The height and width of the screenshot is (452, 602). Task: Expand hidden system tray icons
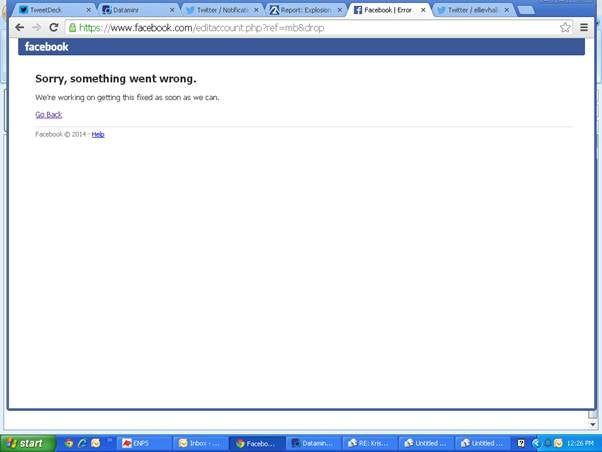coord(536,443)
